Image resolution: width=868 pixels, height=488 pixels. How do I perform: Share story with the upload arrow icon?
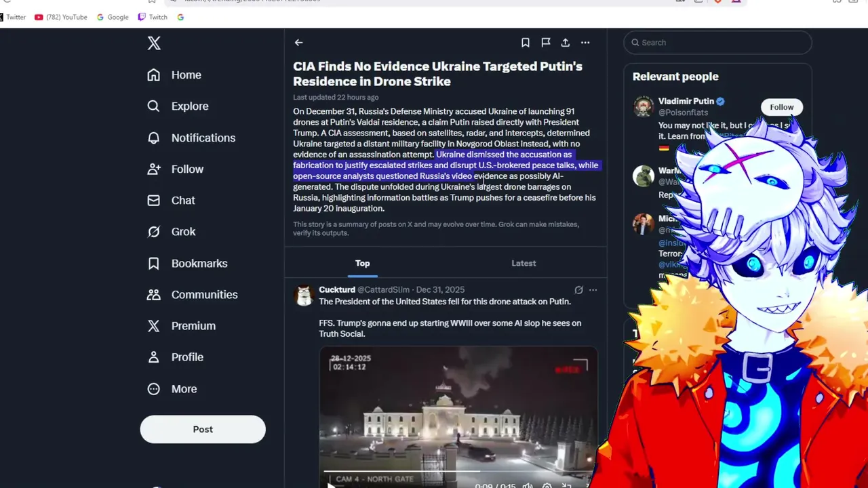point(566,43)
